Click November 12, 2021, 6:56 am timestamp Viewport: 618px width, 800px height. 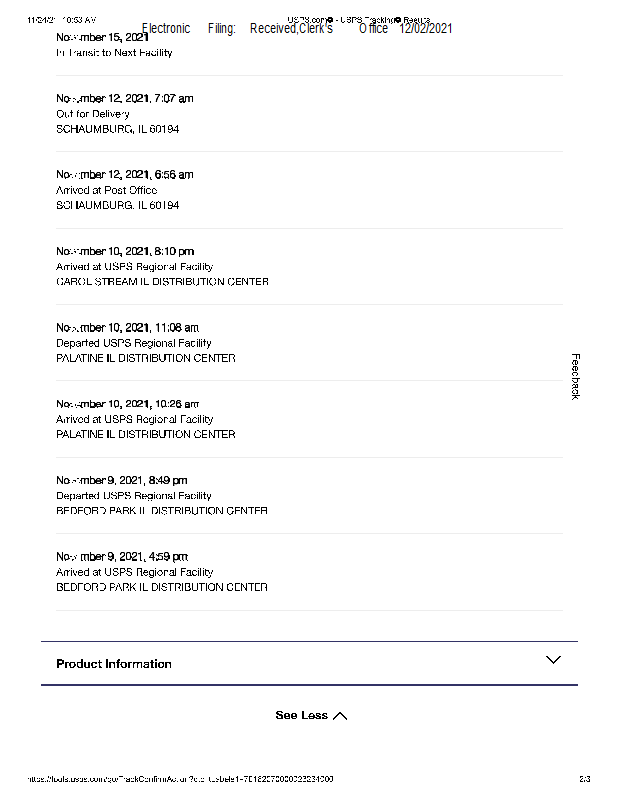click(125, 174)
